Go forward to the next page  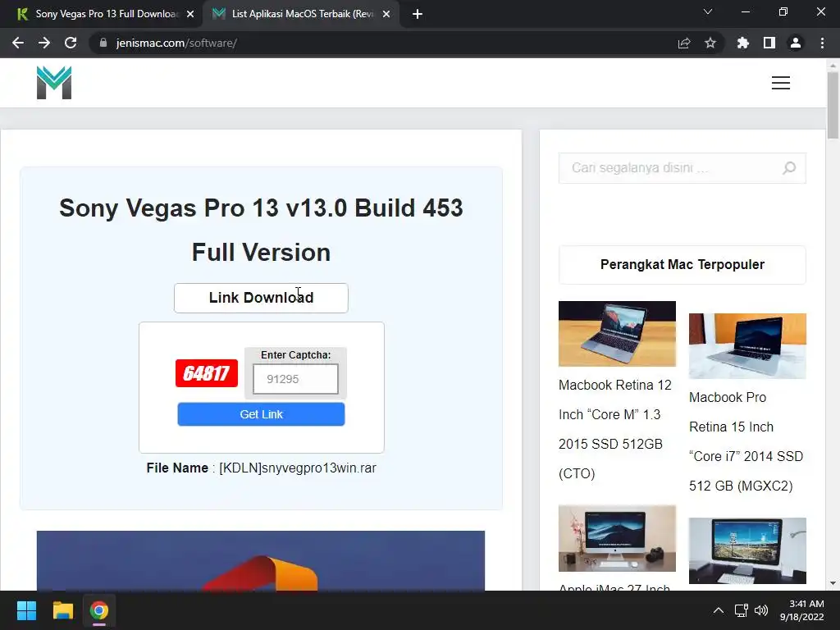(44, 43)
